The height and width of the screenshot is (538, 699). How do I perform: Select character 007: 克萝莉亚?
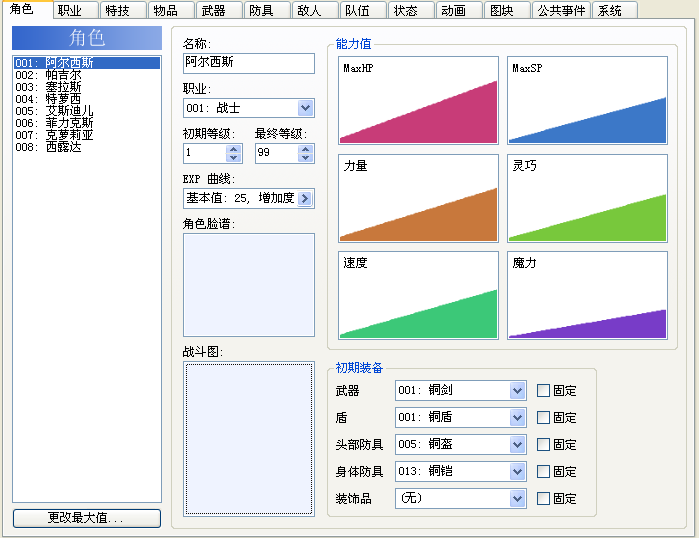coord(86,135)
